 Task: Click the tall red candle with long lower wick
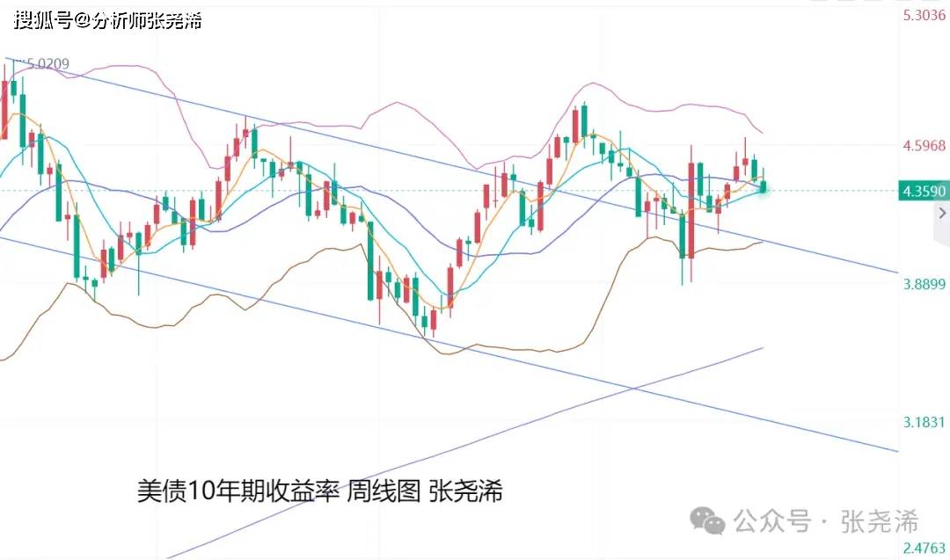tap(691, 213)
